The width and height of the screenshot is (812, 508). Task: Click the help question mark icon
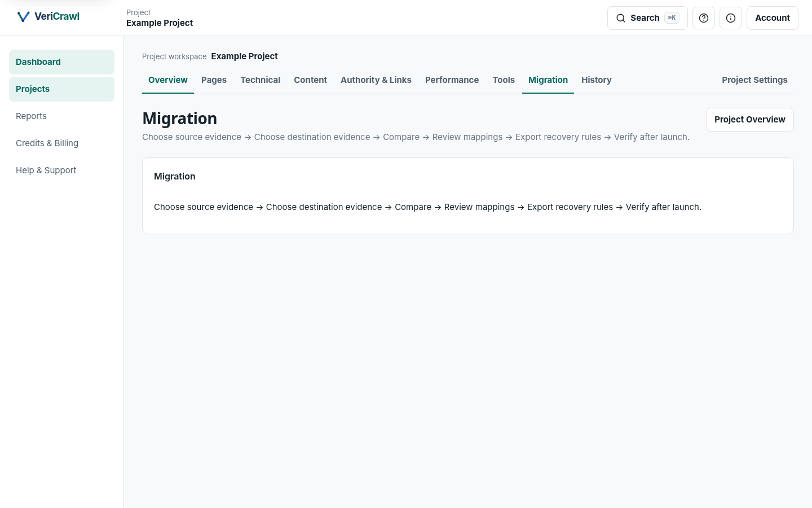pos(704,18)
